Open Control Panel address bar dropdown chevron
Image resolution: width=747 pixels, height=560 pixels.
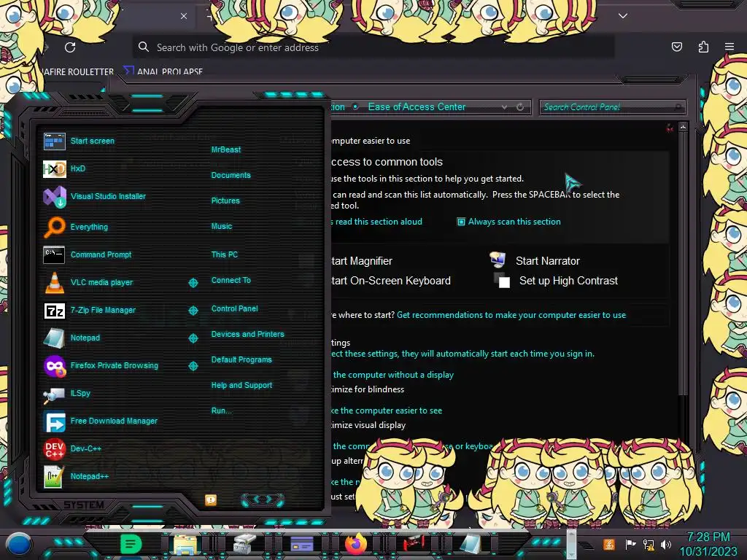click(x=504, y=107)
